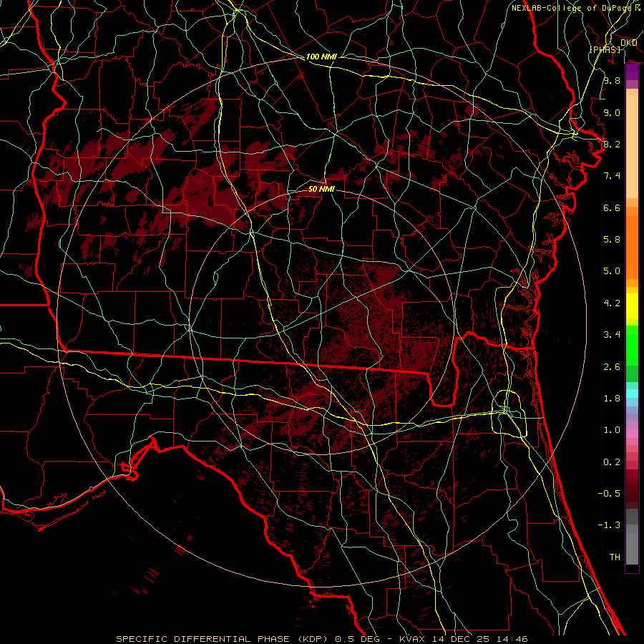Click the KVAX timestamp 14:46 in caption
The image size is (644, 644).
(513, 638)
